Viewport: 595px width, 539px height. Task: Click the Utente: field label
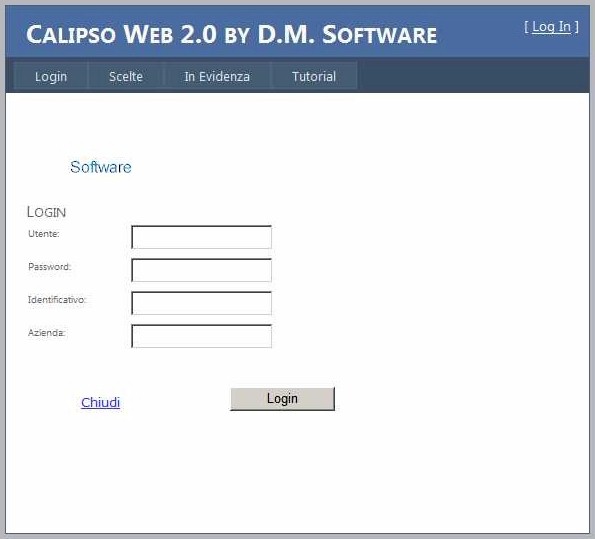[44, 234]
